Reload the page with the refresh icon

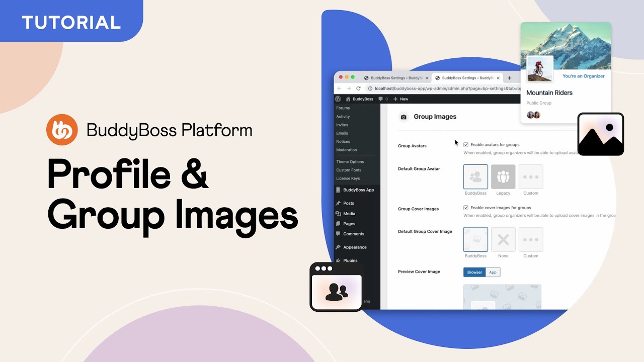pos(358,88)
